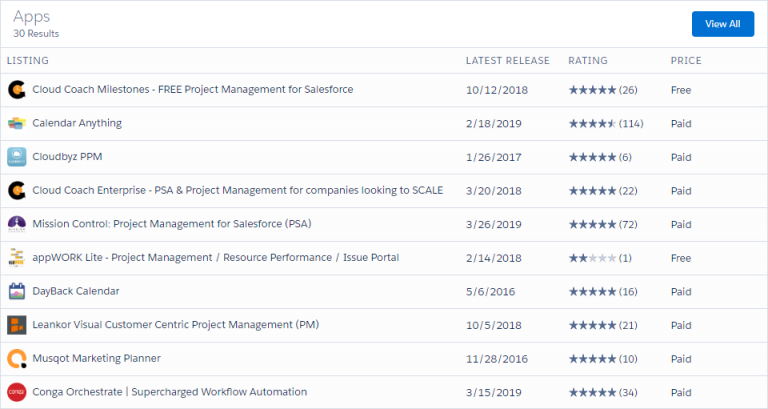
Task: Click the Calendar Anything app icon
Action: (17, 123)
